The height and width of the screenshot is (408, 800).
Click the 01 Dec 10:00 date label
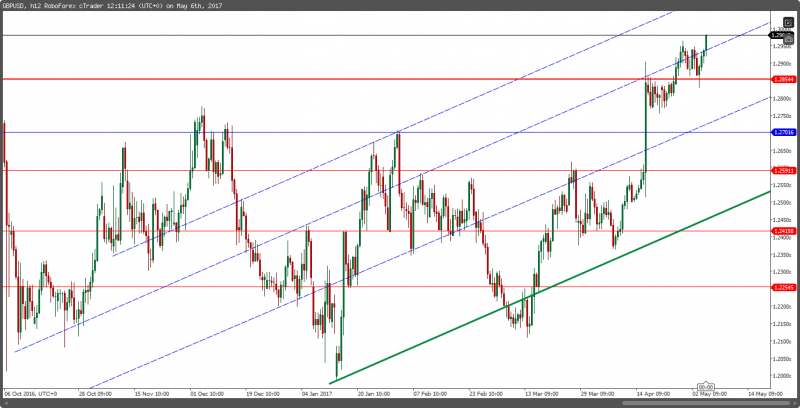[206, 394]
